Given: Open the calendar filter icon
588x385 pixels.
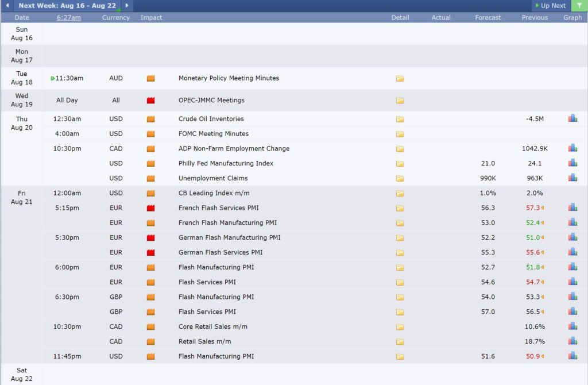Looking at the screenshot, I should point(579,6).
